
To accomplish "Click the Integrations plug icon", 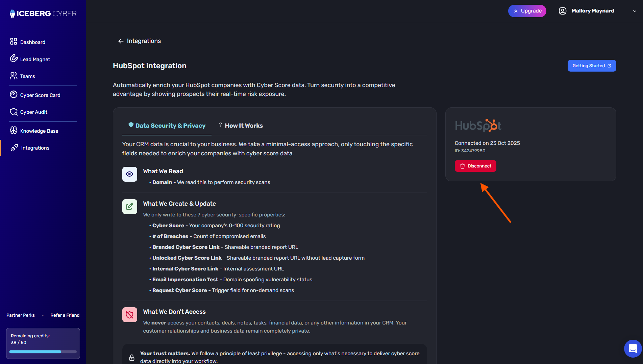I will point(15,148).
